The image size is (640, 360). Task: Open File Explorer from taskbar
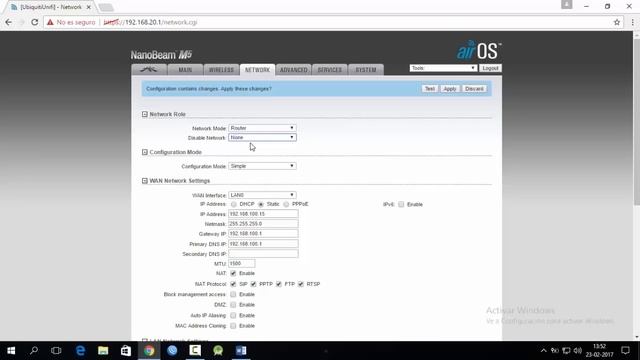pos(103,351)
